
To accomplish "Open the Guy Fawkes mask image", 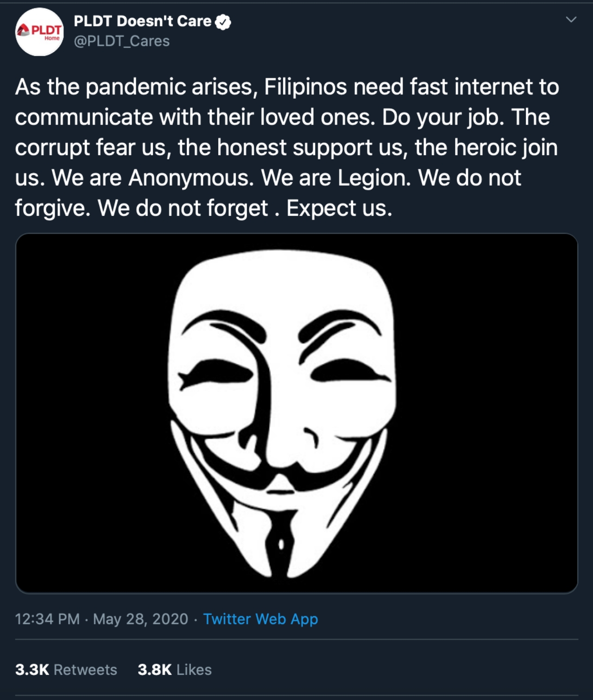I will [296, 413].
